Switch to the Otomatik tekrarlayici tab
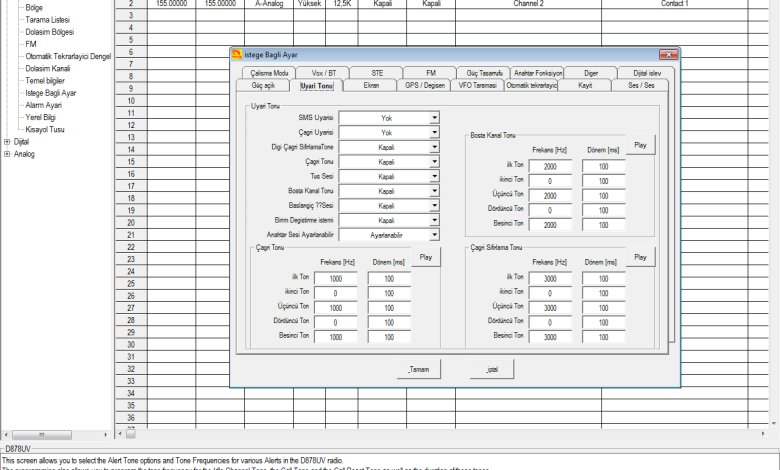Screen dimensions: 780x470 531,86
